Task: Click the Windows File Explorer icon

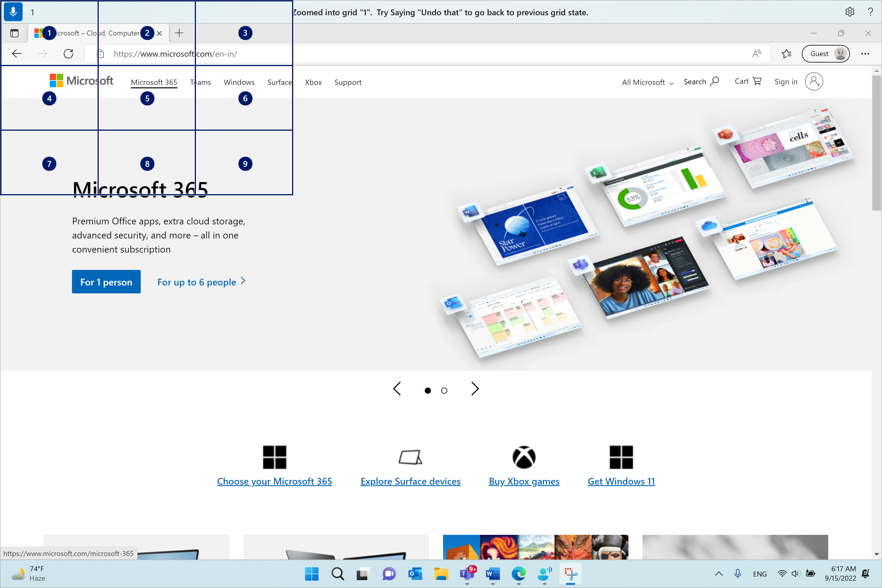Action: [440, 574]
